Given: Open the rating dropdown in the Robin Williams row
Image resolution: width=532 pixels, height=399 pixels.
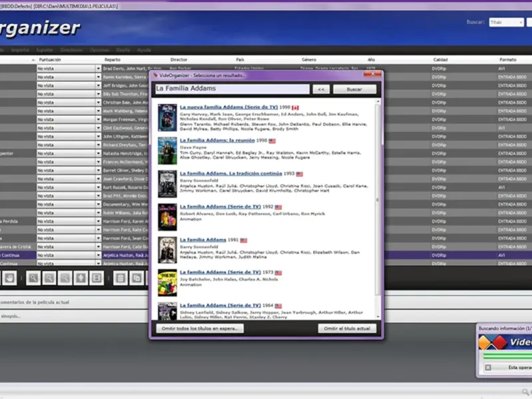Looking at the screenshot, I should coord(98,213).
